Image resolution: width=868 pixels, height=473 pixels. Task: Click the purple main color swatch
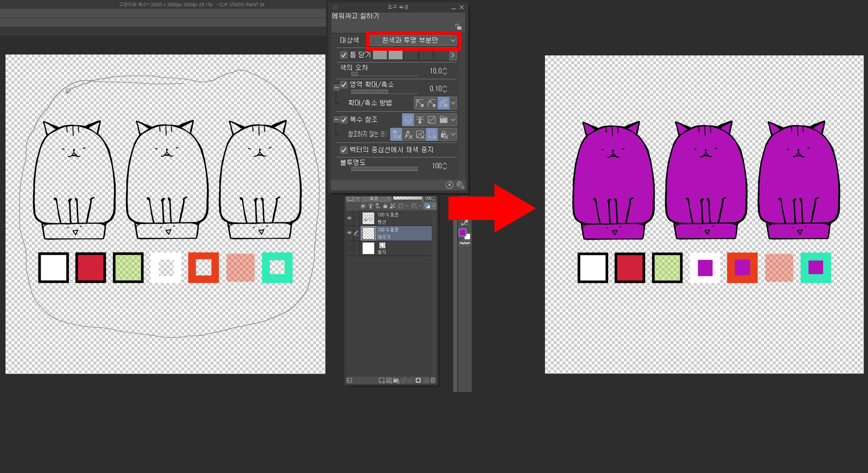[x=462, y=233]
